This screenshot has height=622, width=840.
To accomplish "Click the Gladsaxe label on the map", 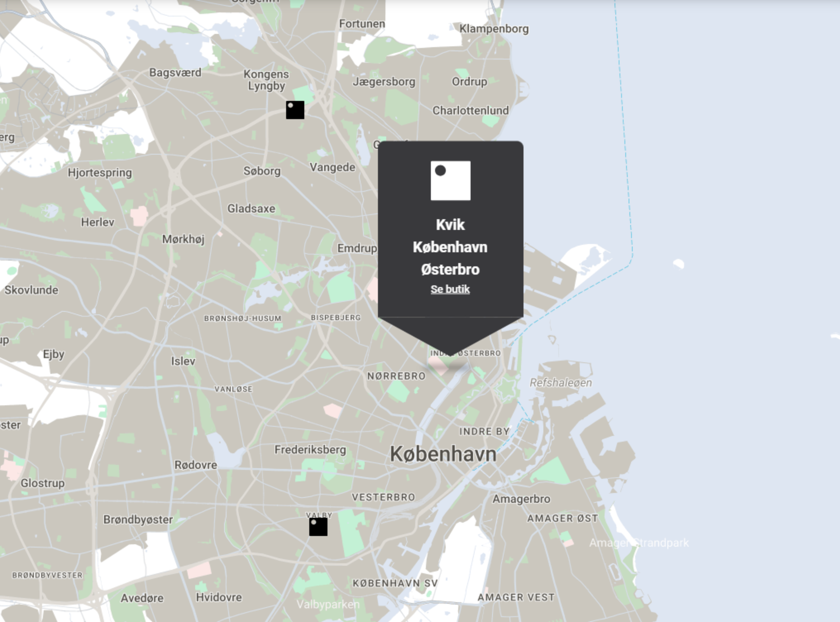I will tap(251, 209).
